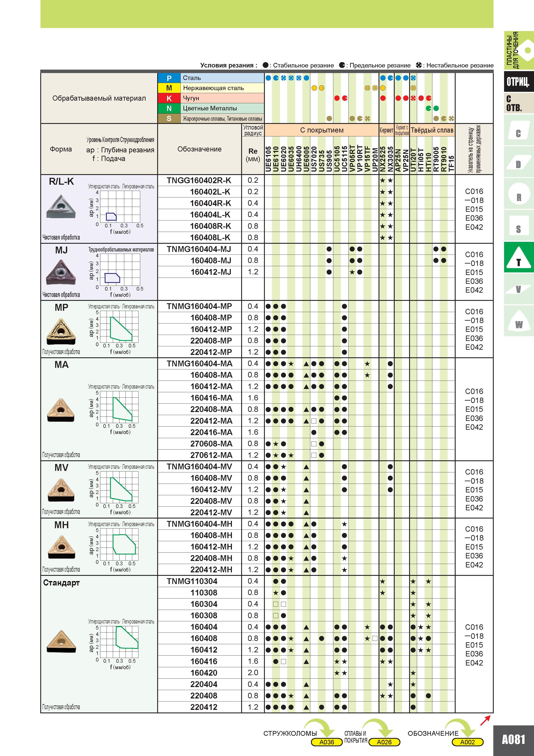Click the С покрытием column group header
The image size is (534, 756).
(x=321, y=130)
